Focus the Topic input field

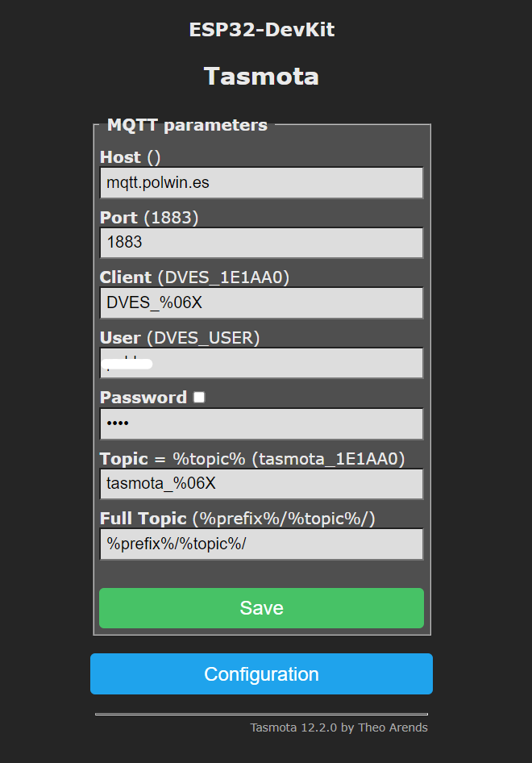(261, 484)
